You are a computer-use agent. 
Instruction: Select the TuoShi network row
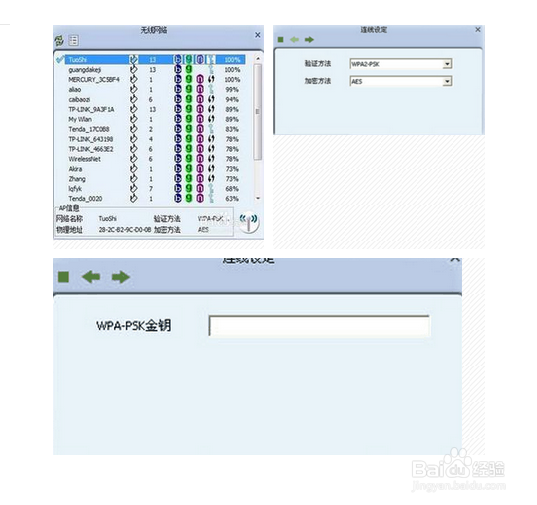155,60
